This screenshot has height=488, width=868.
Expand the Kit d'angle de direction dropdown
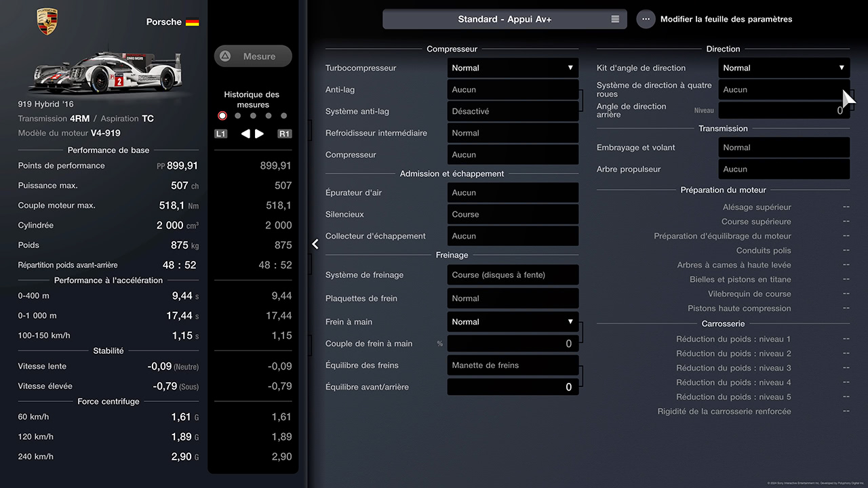click(x=784, y=68)
